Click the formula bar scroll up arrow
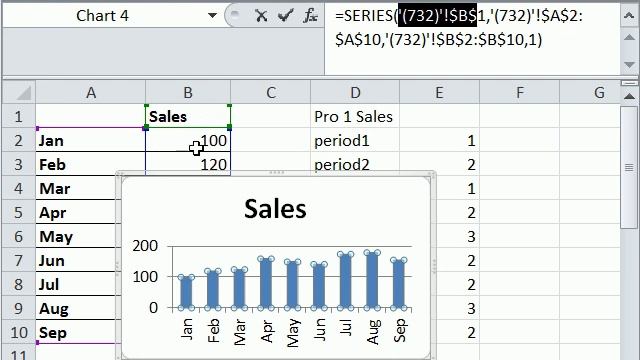This screenshot has width=640, height=360. (x=629, y=38)
